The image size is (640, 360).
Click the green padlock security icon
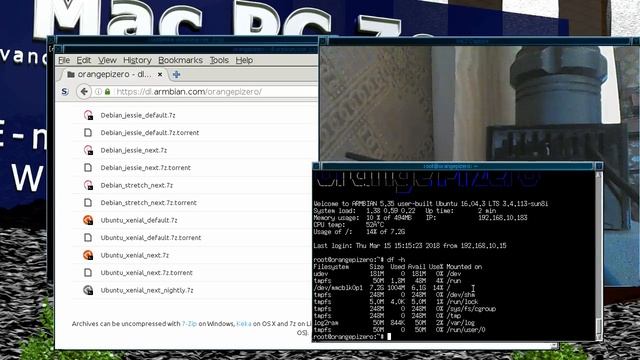[107, 91]
